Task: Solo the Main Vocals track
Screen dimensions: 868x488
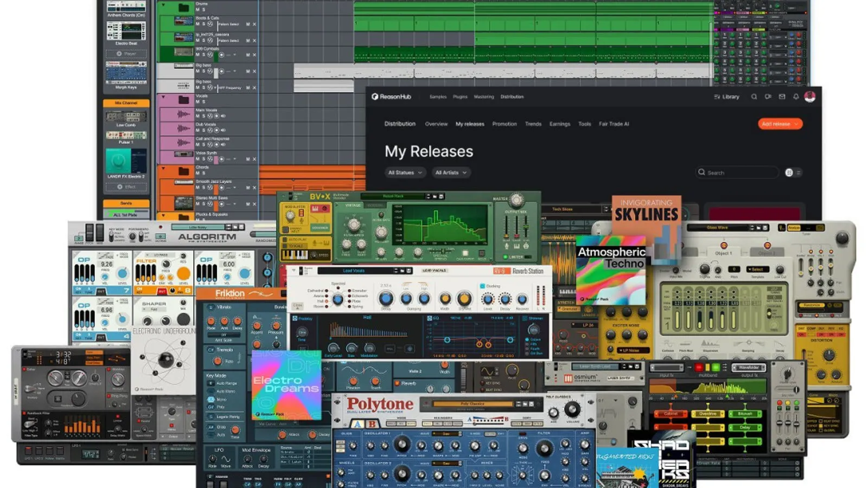Action: (203, 115)
